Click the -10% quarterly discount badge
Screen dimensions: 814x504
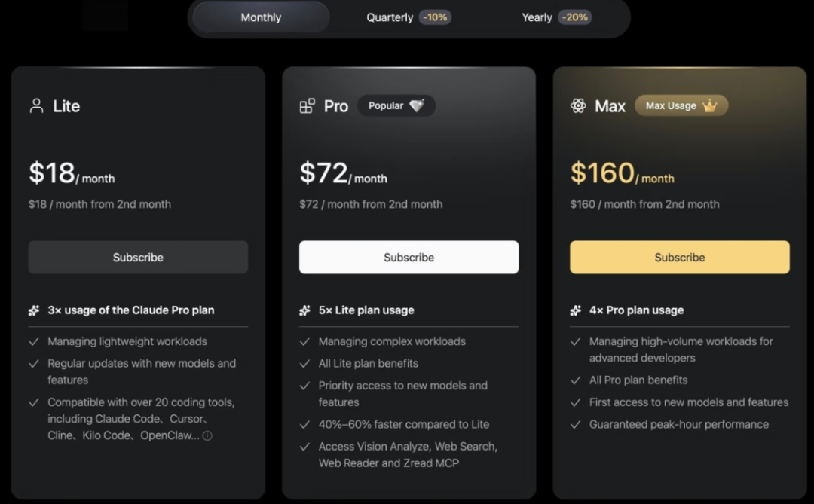(435, 17)
